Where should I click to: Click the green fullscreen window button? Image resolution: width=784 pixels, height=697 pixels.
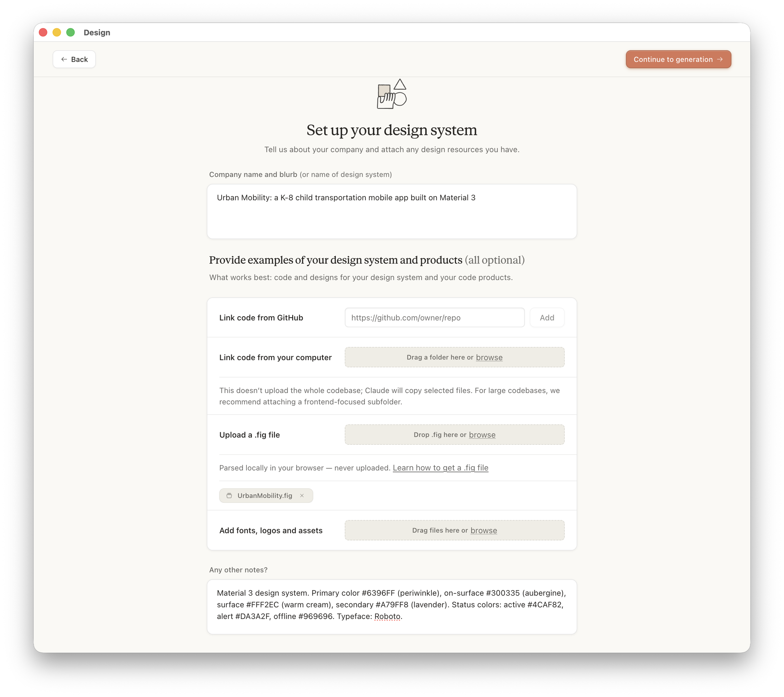coord(71,33)
